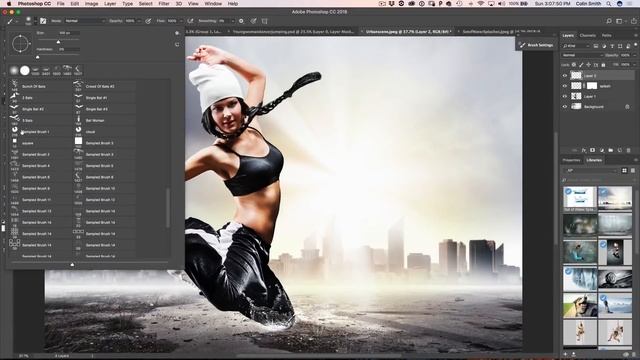This screenshot has height=360, width=640.
Task: Adjust brush thumbnail size slider below the brush list
Action: (72, 264)
